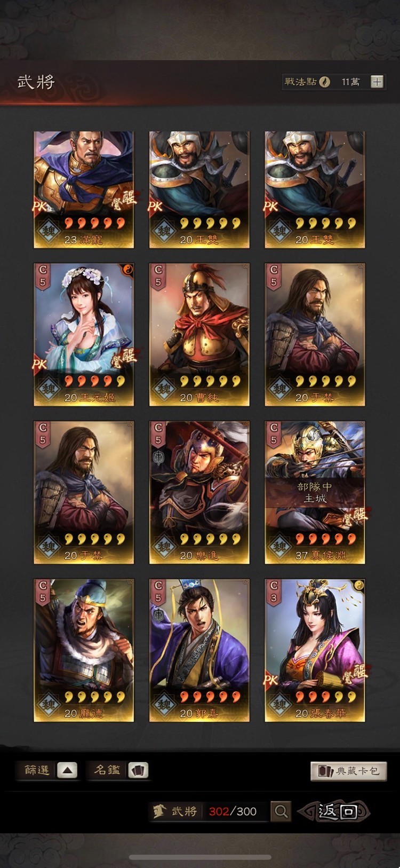Tap the 戰法點 feather icon
400x868 pixels.
point(324,82)
